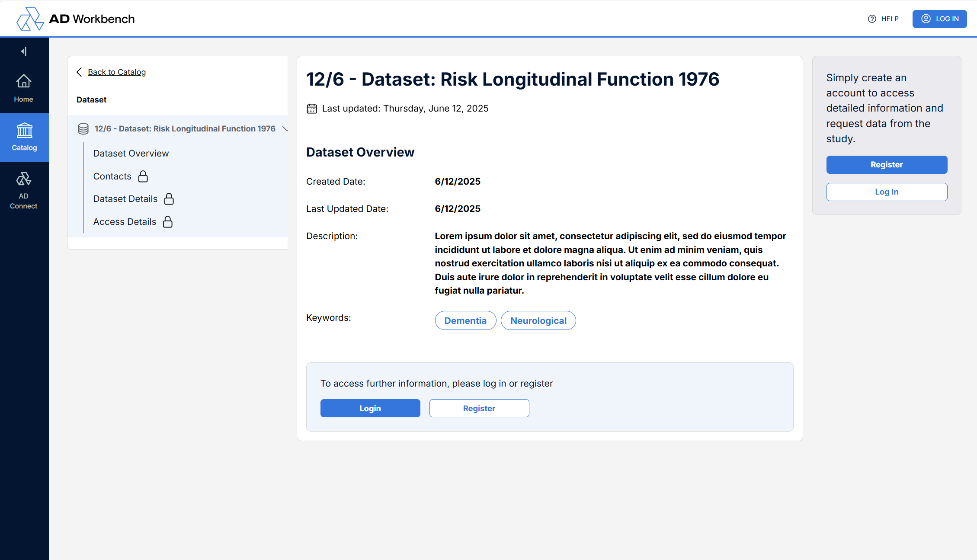
Task: Click the lock icon next to Contacts
Action: coord(143,176)
